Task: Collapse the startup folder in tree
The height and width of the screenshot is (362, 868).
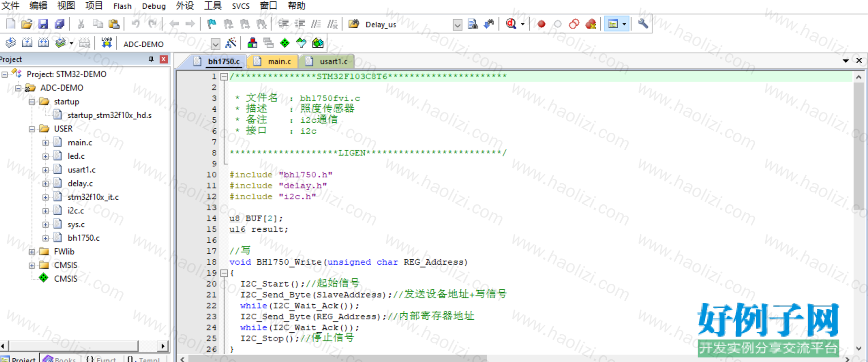Action: [x=32, y=102]
